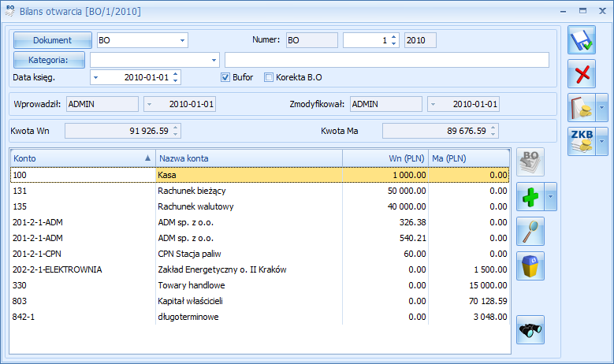
Task: Open the Data księg. calendar dropdown arrow
Action: [x=95, y=77]
